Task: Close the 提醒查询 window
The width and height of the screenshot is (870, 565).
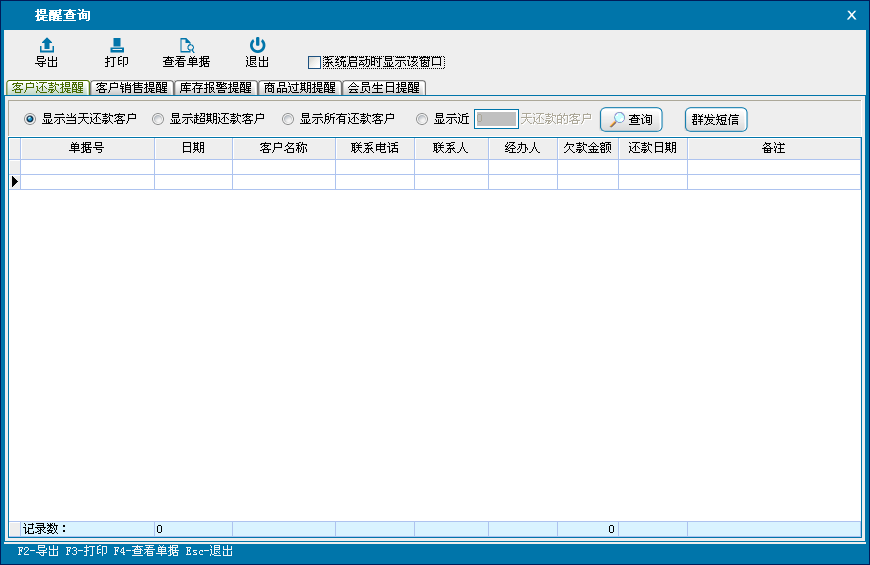Action: 852,15
